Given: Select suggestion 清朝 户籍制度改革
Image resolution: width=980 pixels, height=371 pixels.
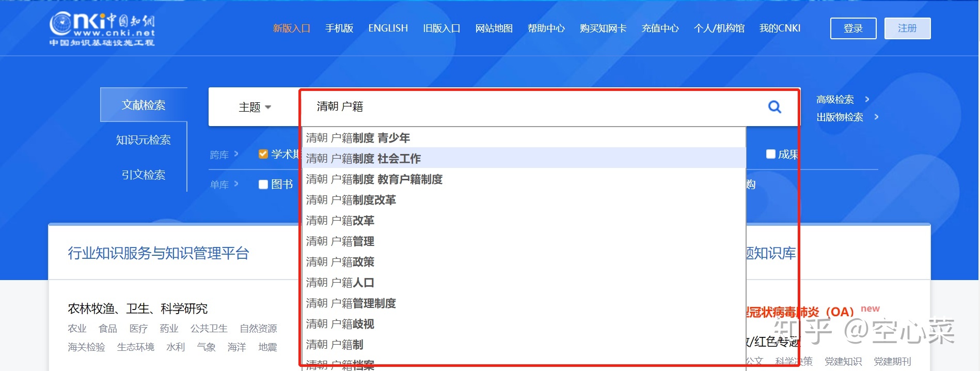Looking at the screenshot, I should [x=524, y=199].
